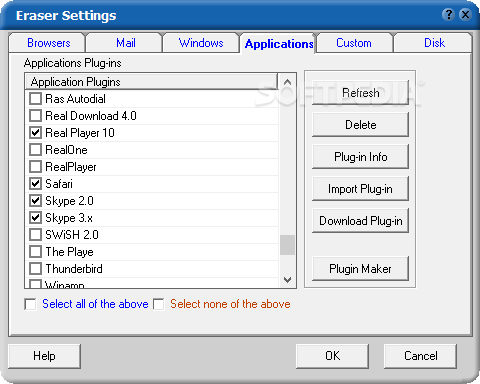Enable the Thunderbird plugin checkbox
This screenshot has height=384, width=480.
(x=35, y=269)
